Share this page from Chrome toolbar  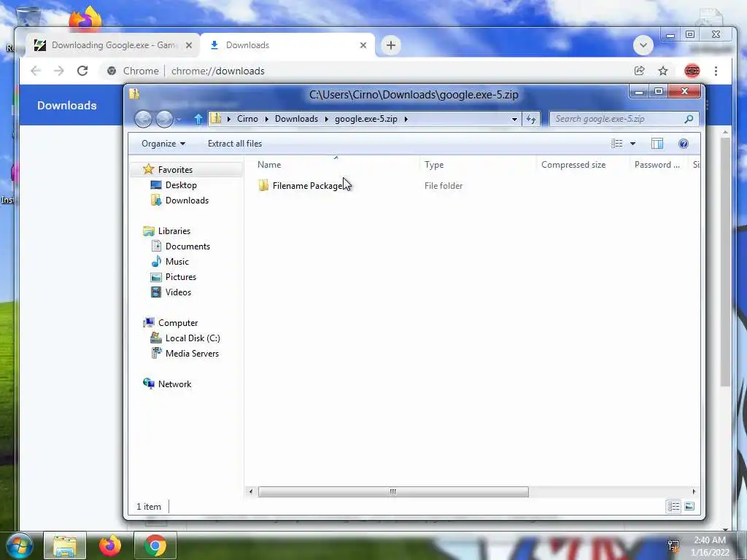(639, 71)
